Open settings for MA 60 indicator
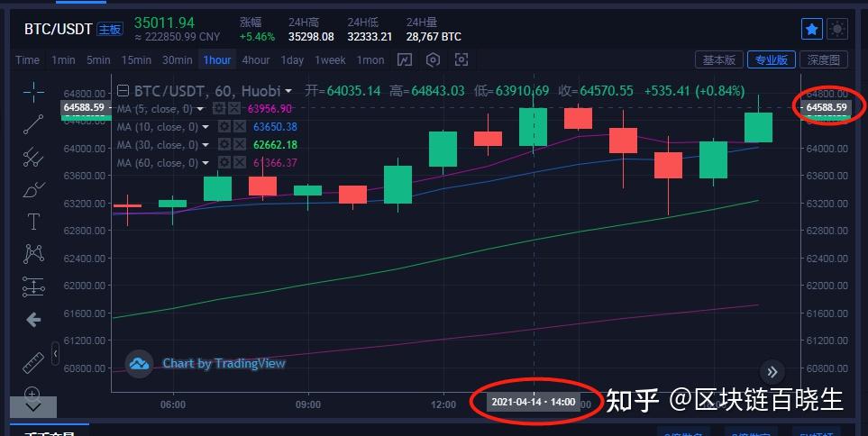 [x=224, y=163]
